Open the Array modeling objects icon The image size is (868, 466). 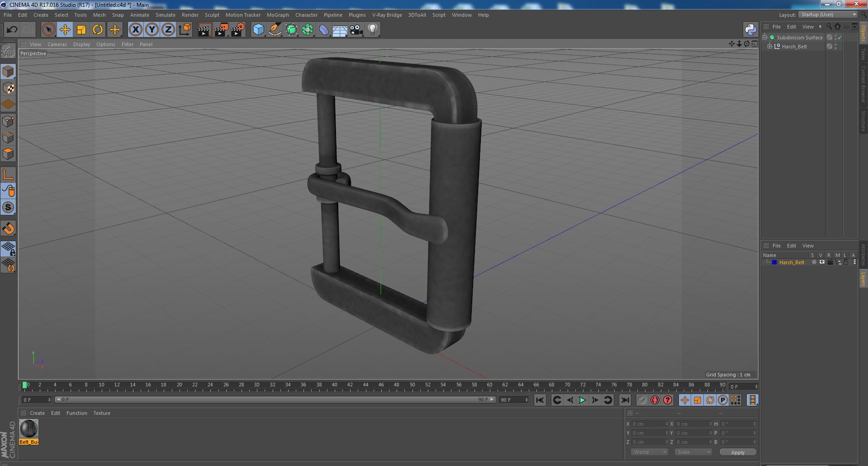(x=308, y=30)
